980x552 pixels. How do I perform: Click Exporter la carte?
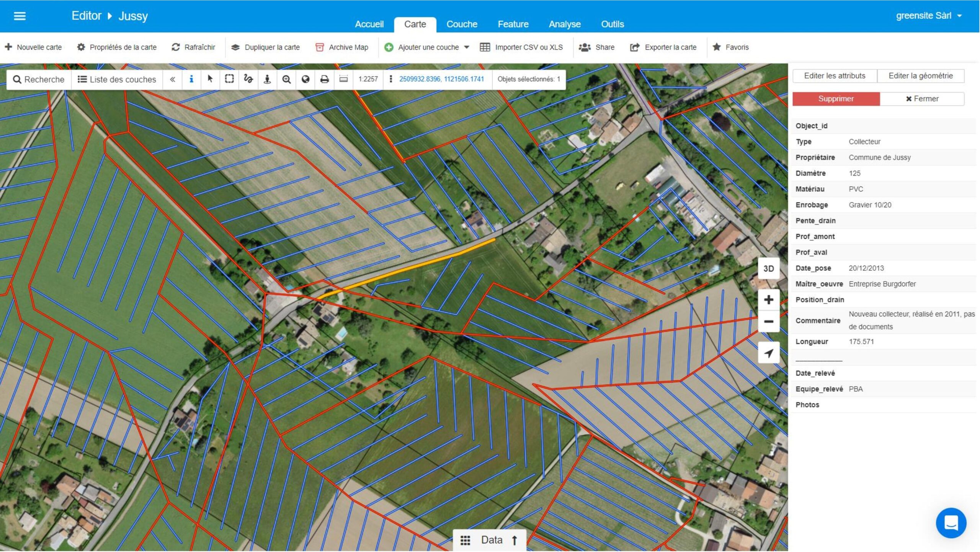[x=663, y=47]
